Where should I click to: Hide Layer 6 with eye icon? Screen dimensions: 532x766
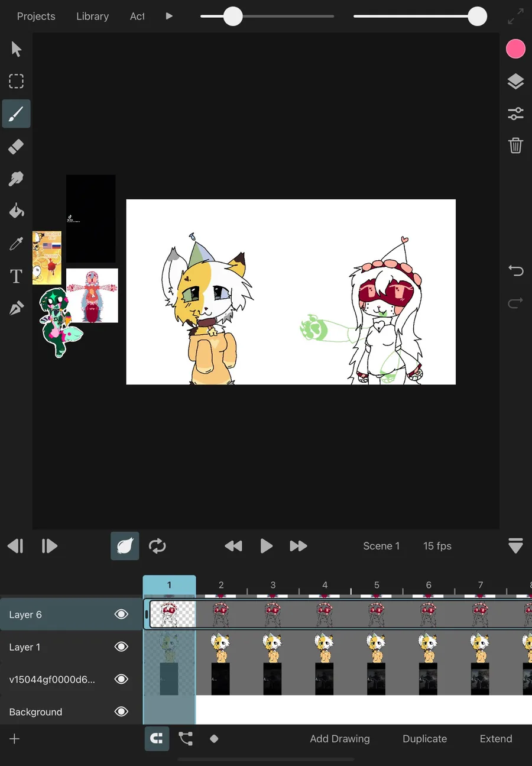tap(121, 615)
